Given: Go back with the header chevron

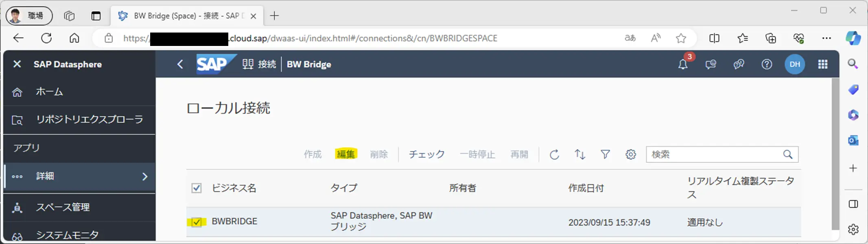Looking at the screenshot, I should (x=180, y=64).
